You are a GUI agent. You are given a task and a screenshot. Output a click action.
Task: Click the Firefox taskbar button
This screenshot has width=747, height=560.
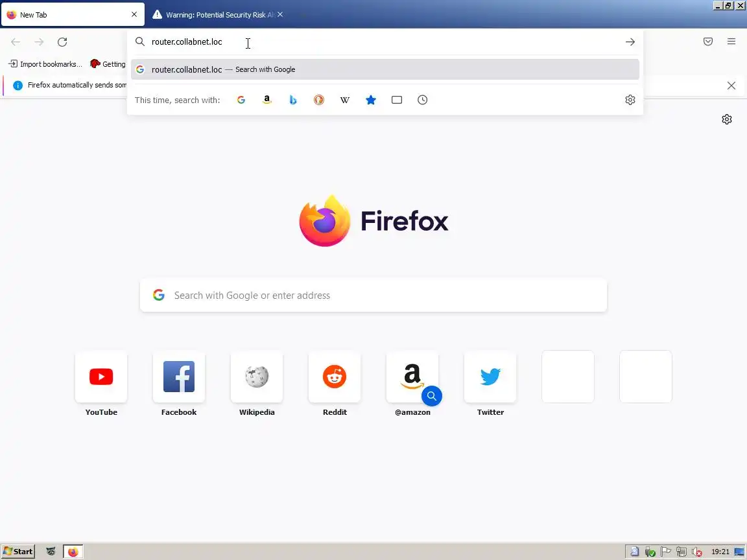click(x=73, y=552)
